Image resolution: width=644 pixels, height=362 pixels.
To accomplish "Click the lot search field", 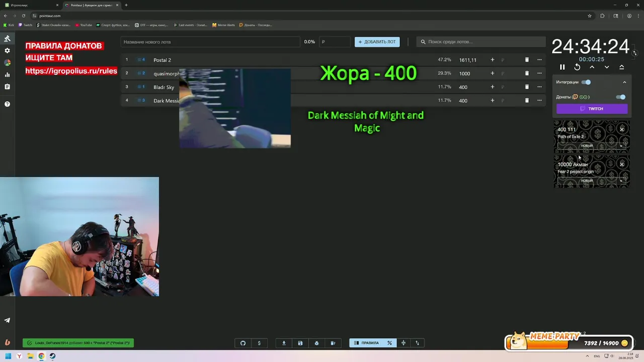I will click(x=481, y=42).
